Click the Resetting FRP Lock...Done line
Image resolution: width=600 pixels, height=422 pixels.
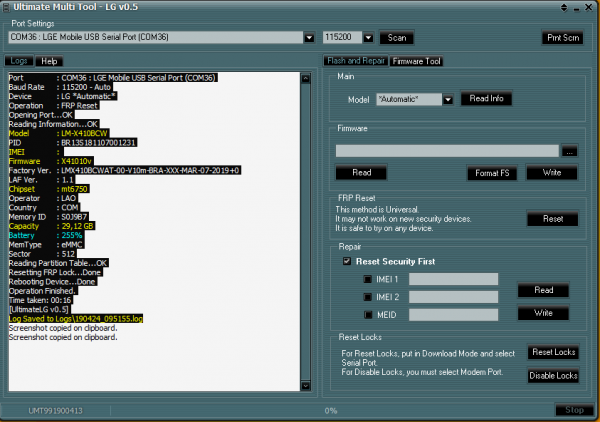pos(55,272)
